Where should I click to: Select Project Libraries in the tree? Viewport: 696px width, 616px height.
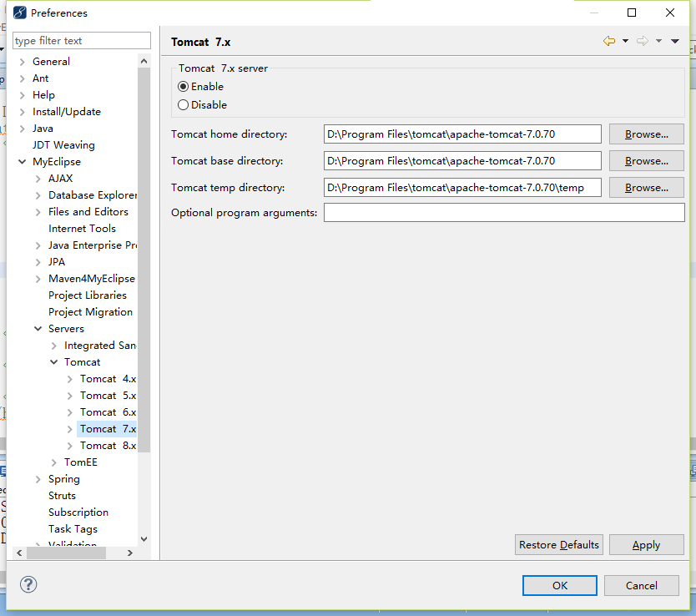(x=88, y=295)
